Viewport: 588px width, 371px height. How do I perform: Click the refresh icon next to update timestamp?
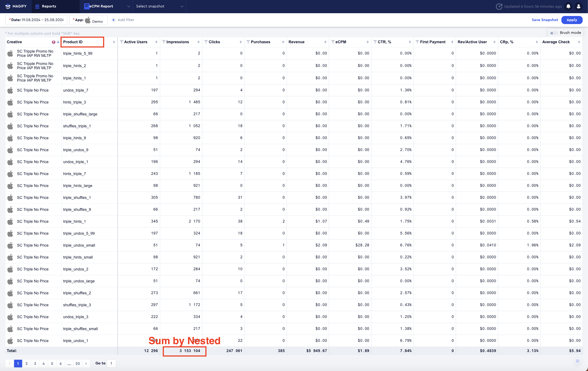500,6
